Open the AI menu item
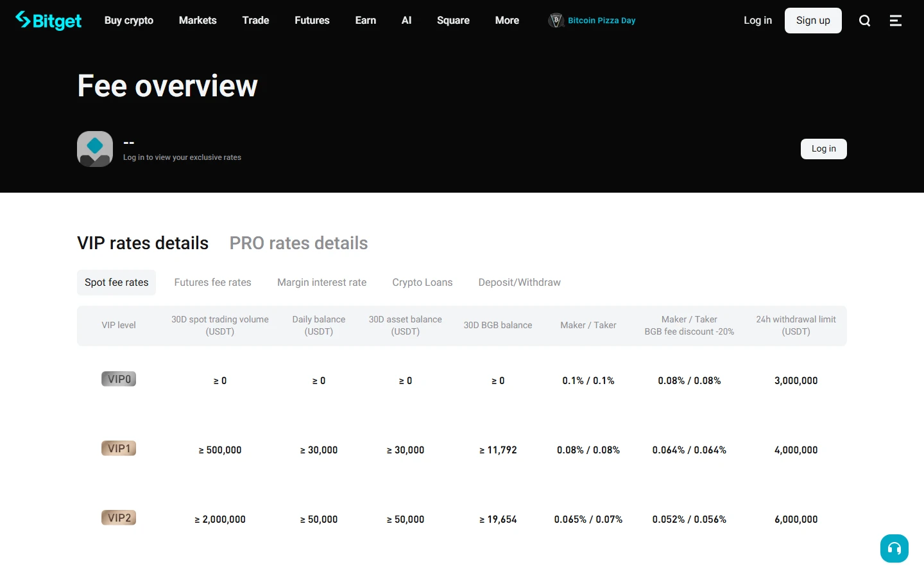Image resolution: width=924 pixels, height=578 pixels. [x=406, y=21]
